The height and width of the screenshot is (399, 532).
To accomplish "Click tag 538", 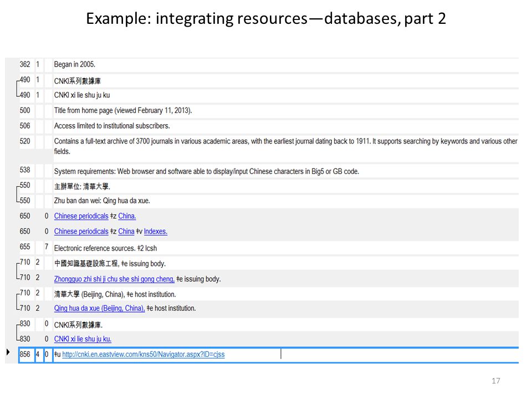I will coord(25,170).
